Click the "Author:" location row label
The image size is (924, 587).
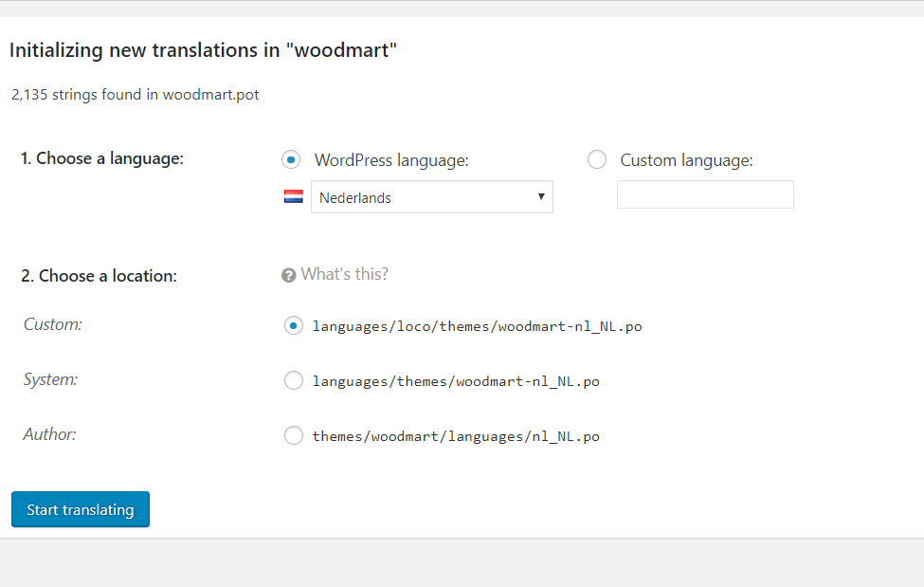click(49, 434)
